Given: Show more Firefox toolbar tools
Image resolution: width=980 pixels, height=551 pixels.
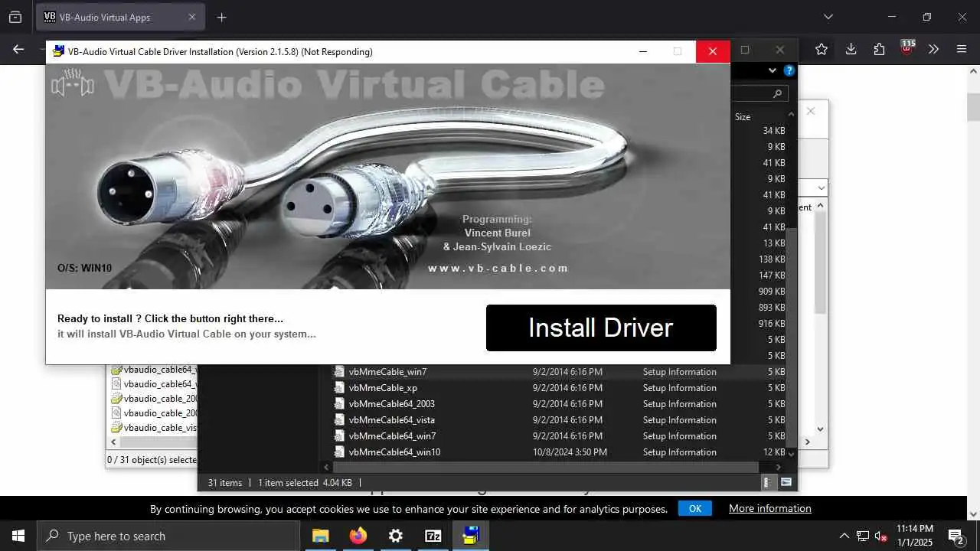Looking at the screenshot, I should coord(933,49).
